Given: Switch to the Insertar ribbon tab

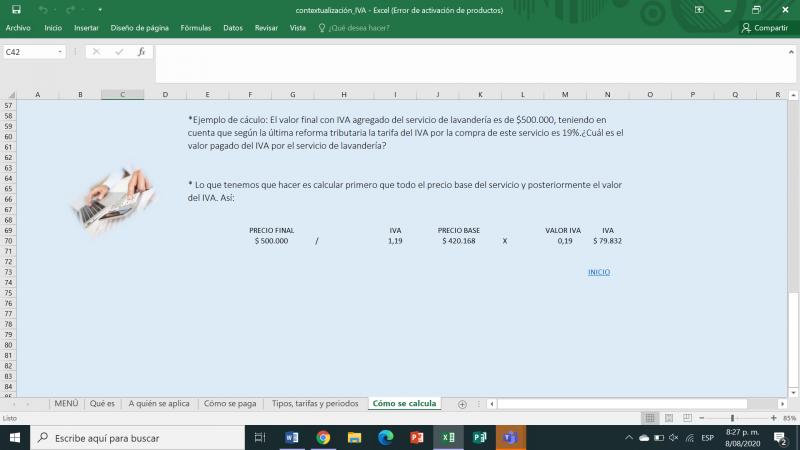Looking at the screenshot, I should pos(86,28).
